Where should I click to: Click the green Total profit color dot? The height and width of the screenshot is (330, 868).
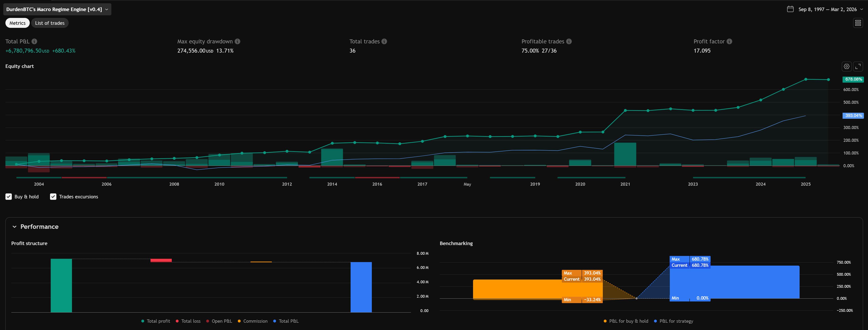(x=143, y=321)
